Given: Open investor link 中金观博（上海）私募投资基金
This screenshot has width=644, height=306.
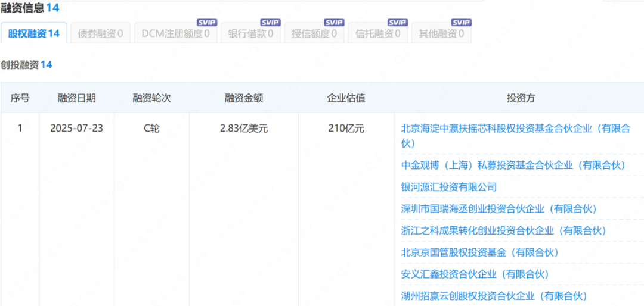Looking at the screenshot, I should click(x=513, y=165).
